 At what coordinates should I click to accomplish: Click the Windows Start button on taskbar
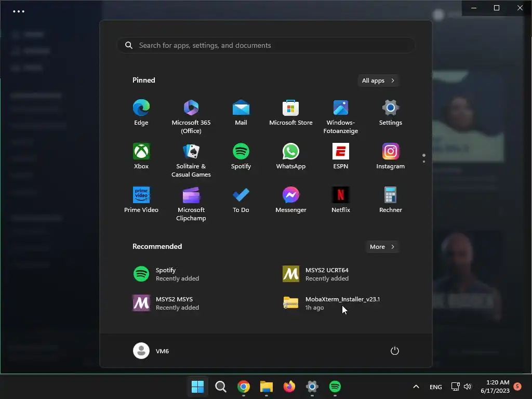pyautogui.click(x=197, y=387)
